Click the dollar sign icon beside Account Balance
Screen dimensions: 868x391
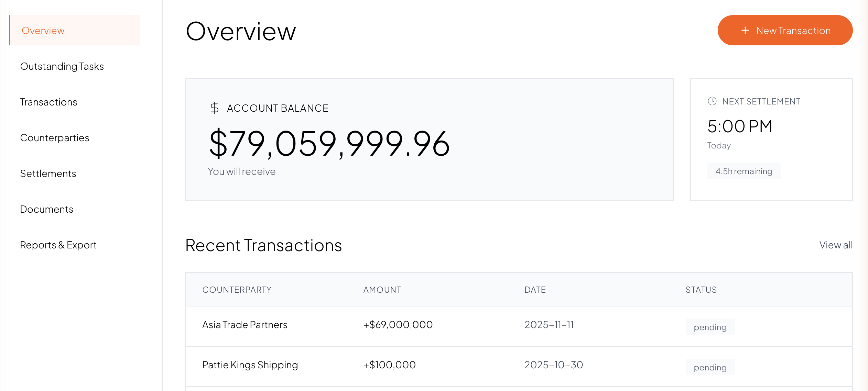(214, 108)
